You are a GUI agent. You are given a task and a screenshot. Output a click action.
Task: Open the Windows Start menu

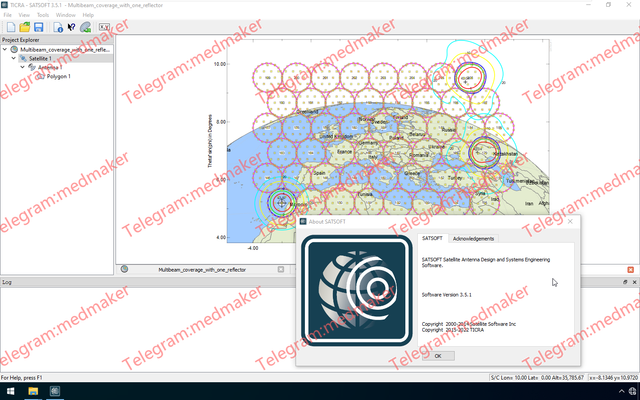tap(10, 391)
